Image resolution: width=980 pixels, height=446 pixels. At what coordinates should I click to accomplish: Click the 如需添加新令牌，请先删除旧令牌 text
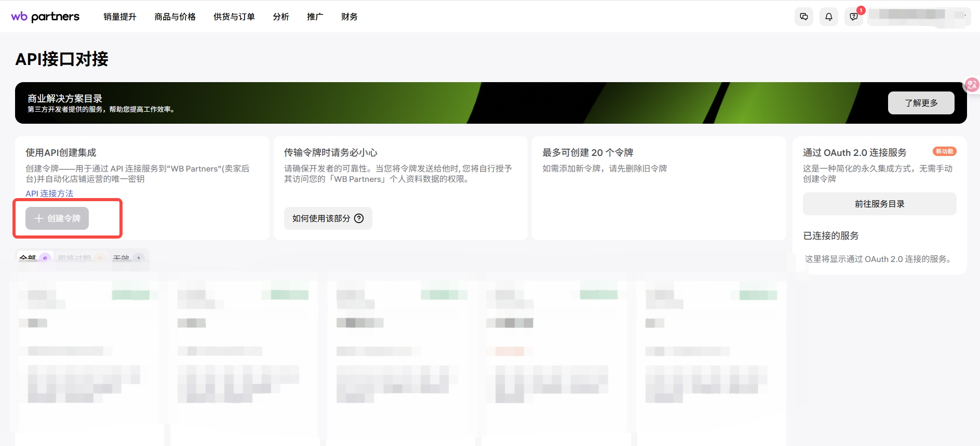(x=605, y=168)
